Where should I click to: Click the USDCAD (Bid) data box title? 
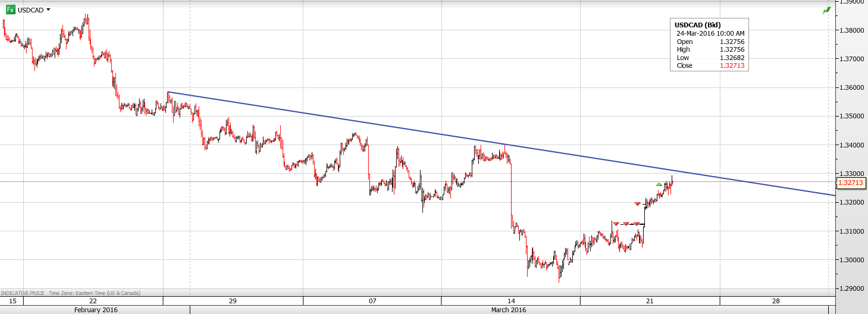698,25
